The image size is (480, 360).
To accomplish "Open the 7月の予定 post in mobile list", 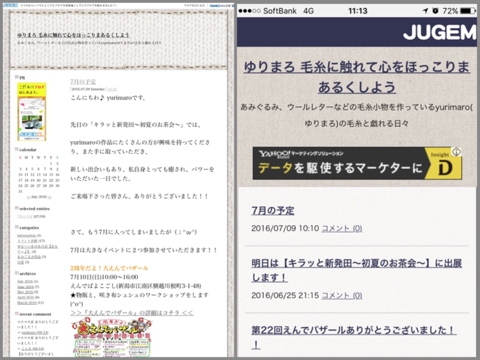I will (273, 210).
